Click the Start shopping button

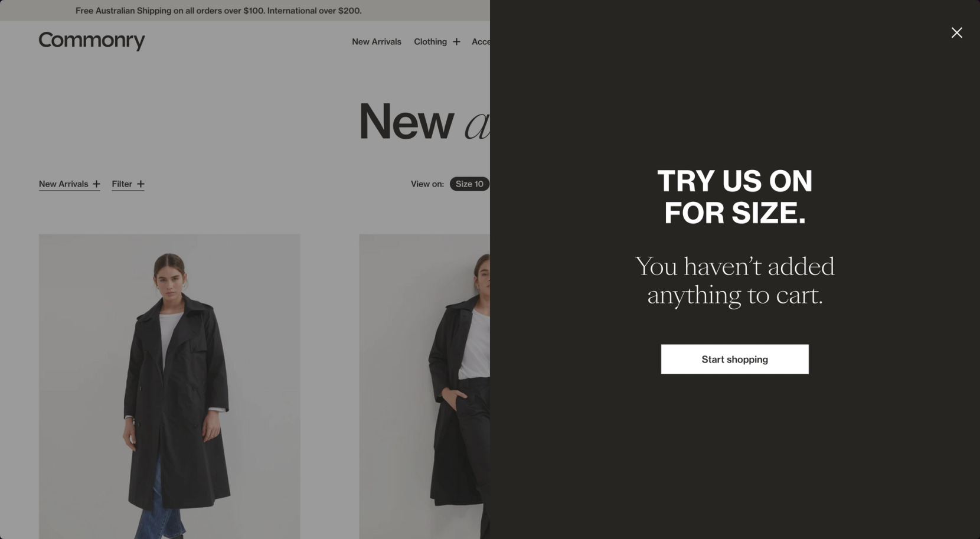pyautogui.click(x=734, y=359)
